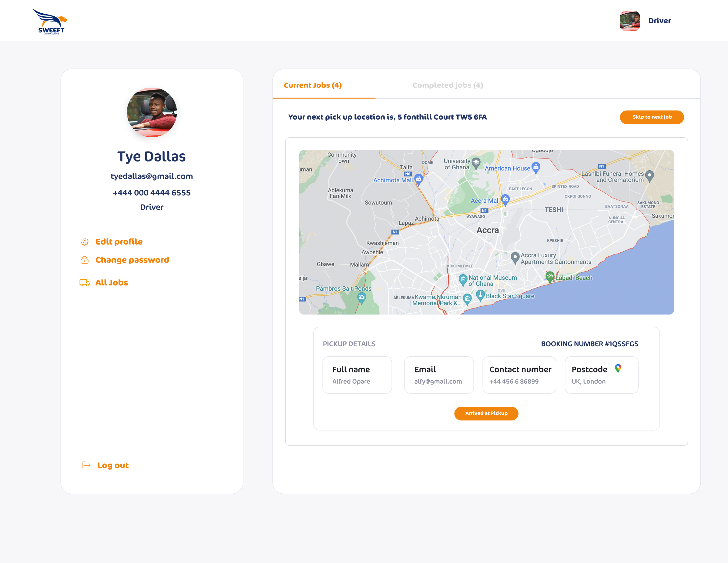Click the Google Maps pin beside Postcode
The height and width of the screenshot is (563, 728).
pyautogui.click(x=618, y=368)
